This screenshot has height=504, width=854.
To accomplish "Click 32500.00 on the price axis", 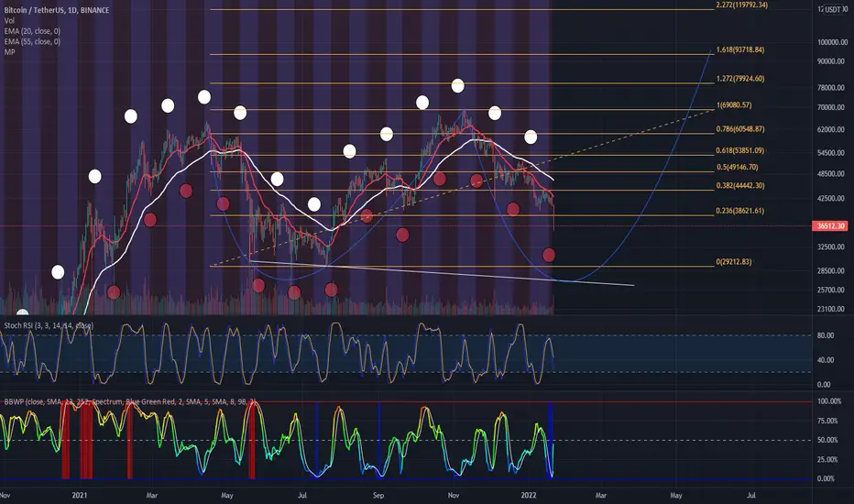I will (830, 247).
